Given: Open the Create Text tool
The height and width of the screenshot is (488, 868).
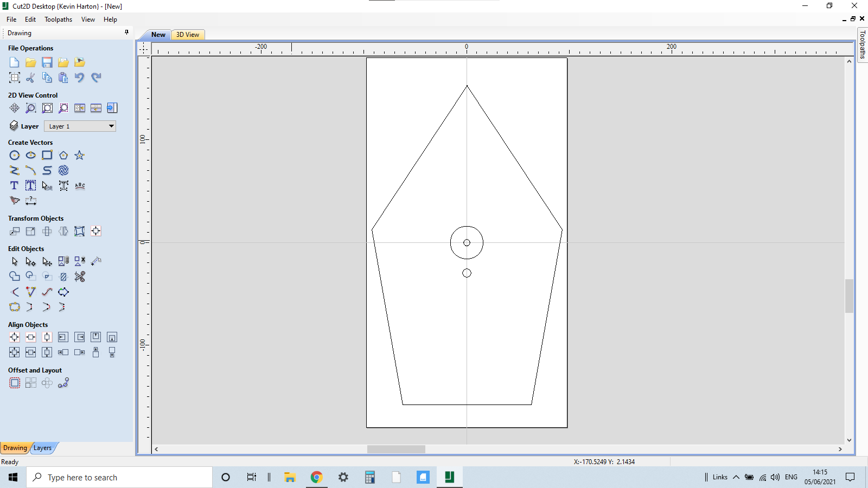Looking at the screenshot, I should click(14, 185).
